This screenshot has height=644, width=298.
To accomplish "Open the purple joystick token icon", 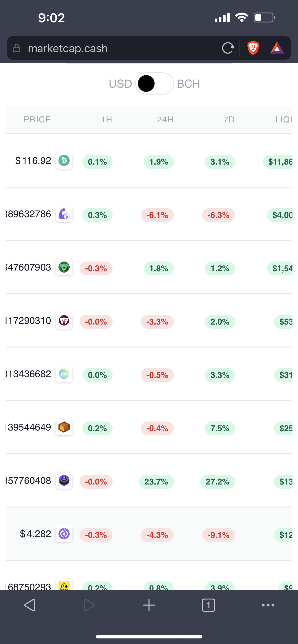I will [64, 480].
